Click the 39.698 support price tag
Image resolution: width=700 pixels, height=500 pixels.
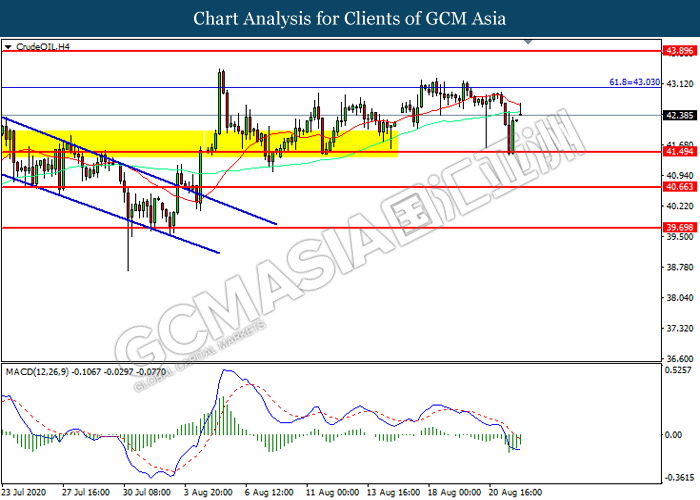point(679,228)
